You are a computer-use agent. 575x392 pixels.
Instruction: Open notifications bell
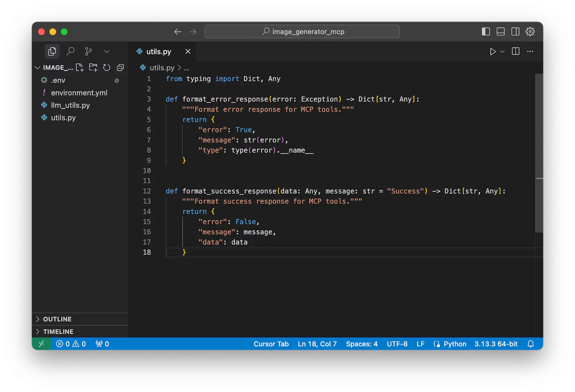point(531,344)
